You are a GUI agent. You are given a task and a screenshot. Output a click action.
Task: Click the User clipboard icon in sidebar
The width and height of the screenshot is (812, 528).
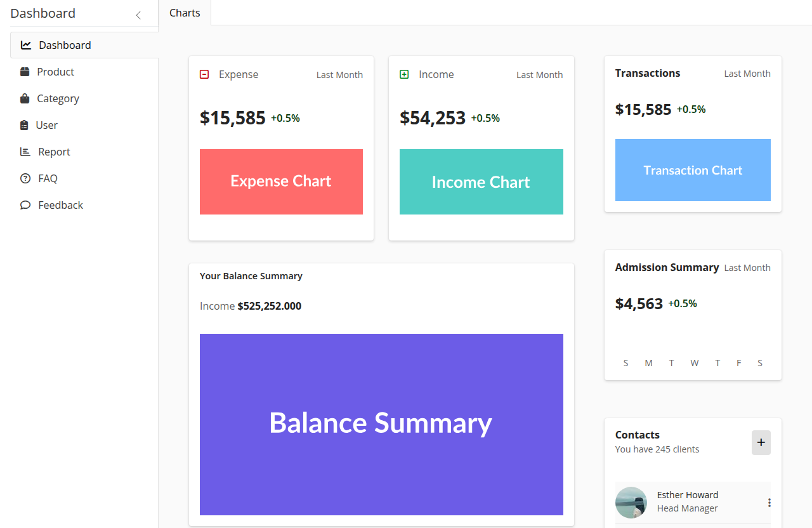click(x=24, y=125)
